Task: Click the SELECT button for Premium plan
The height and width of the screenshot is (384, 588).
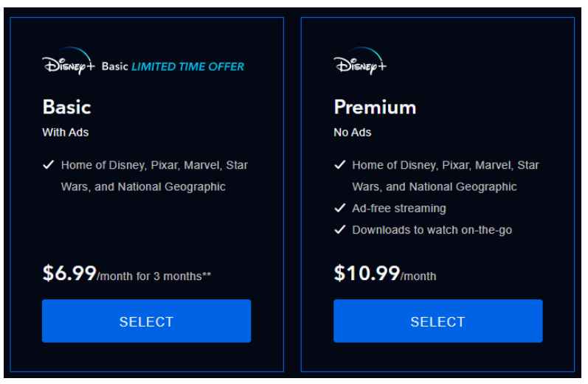Action: click(x=438, y=321)
